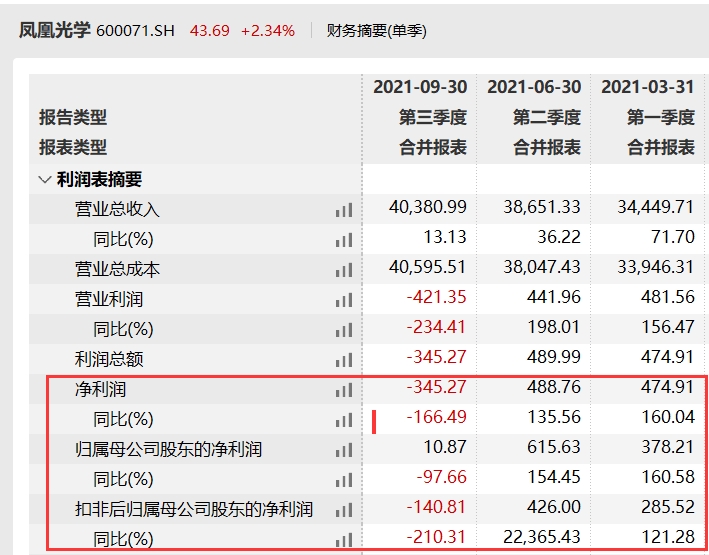Open chart icon for 归属母公司股东的净利润

click(344, 451)
